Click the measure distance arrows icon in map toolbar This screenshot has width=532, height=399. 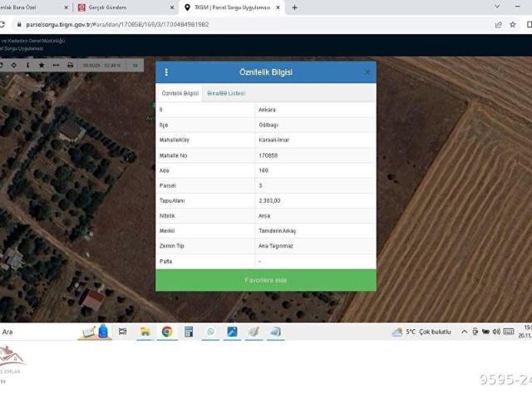(56, 65)
